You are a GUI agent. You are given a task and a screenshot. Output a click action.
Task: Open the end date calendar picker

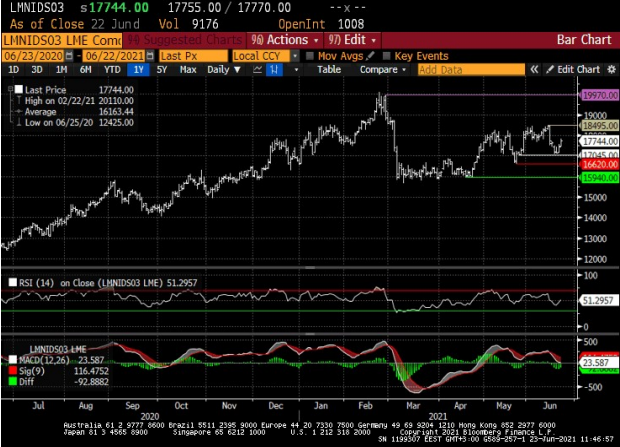(150, 56)
